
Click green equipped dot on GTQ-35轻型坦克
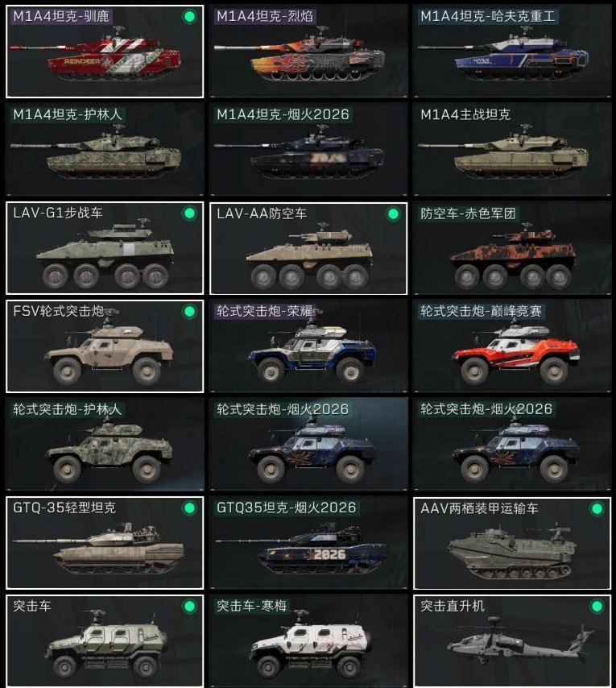pyautogui.click(x=189, y=508)
